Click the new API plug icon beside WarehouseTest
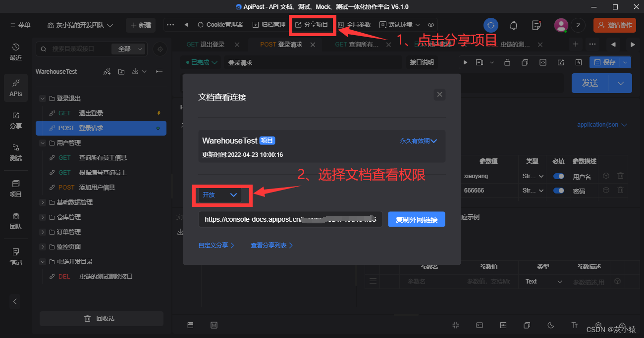This screenshot has width=644, height=338. (107, 72)
